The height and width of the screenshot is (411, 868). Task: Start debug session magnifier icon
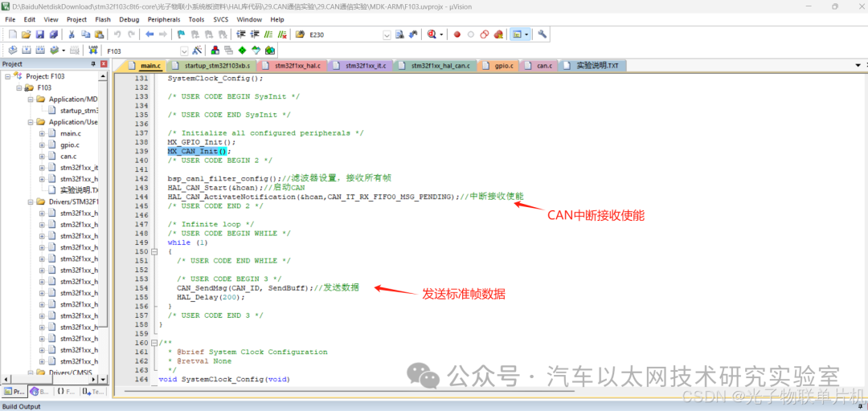click(432, 35)
